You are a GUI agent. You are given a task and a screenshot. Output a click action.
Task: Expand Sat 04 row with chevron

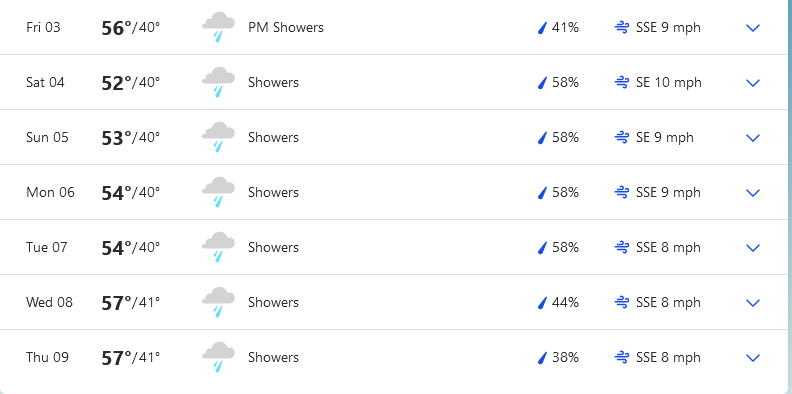(x=753, y=83)
